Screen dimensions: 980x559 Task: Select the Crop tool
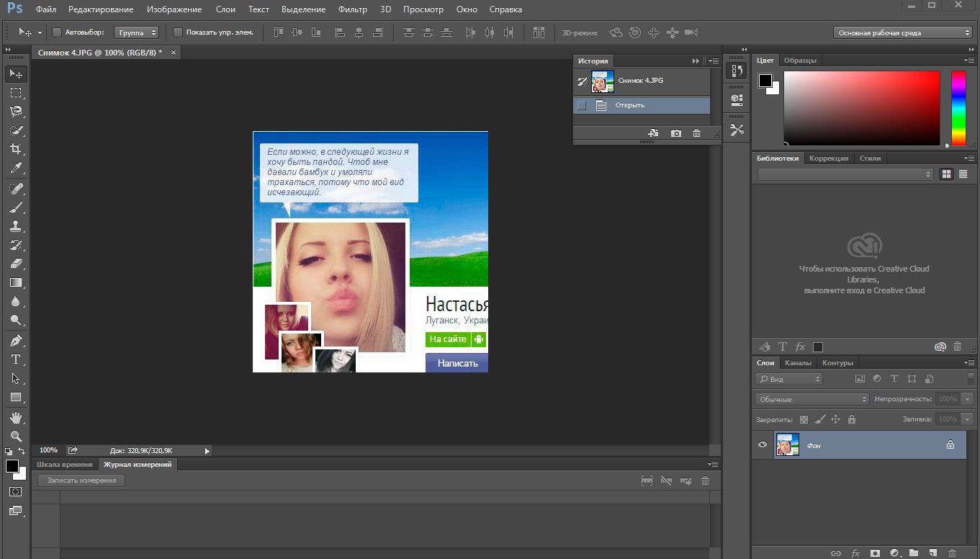coord(16,149)
